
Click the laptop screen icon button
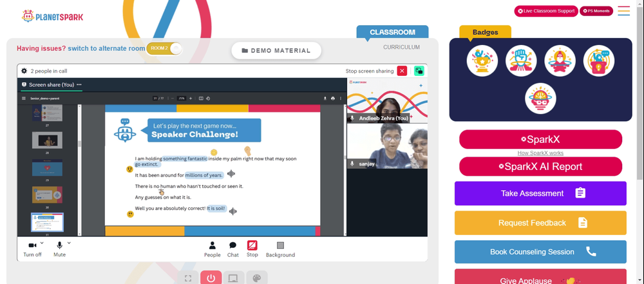coord(234,278)
